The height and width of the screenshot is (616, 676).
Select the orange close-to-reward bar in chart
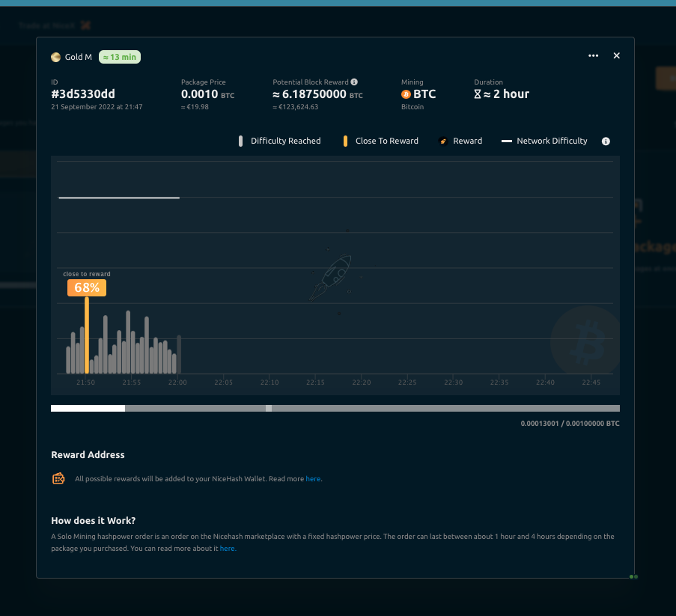(87, 335)
